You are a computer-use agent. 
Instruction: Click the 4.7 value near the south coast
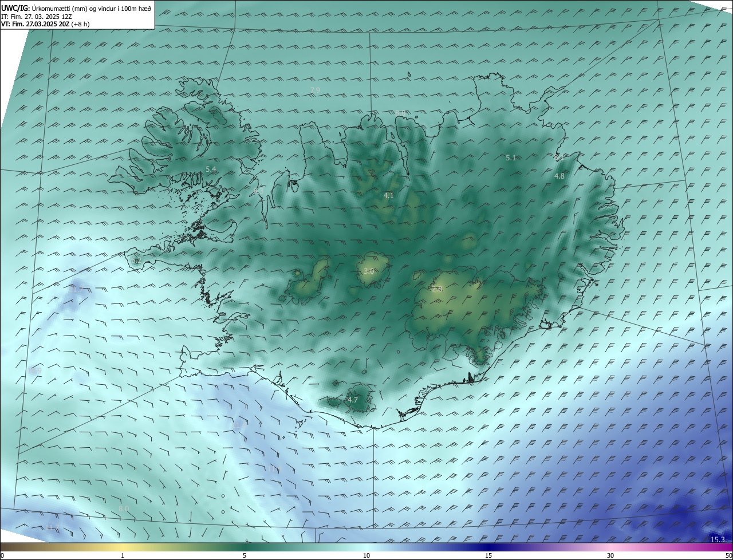click(x=352, y=400)
